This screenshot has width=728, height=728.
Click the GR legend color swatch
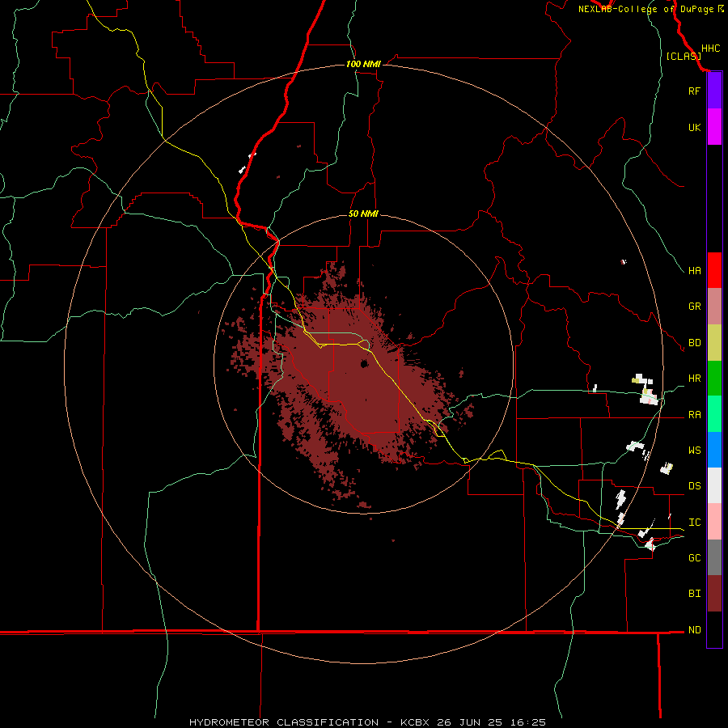(714, 307)
